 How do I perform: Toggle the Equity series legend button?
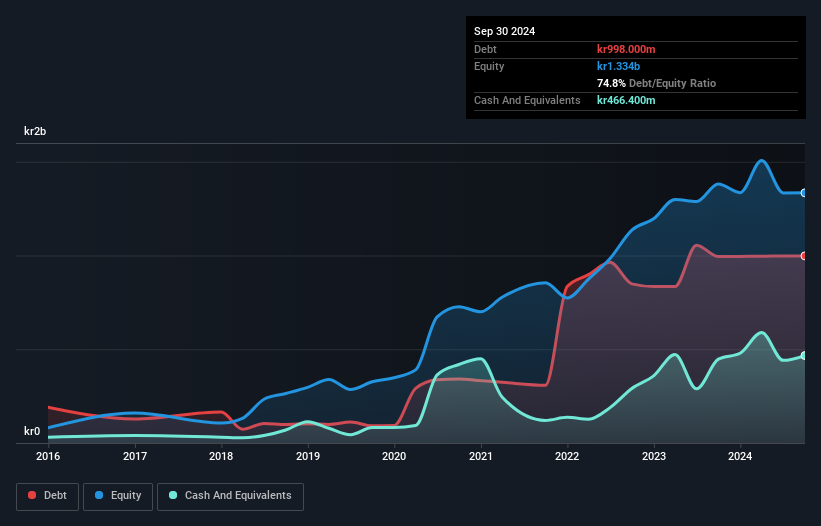click(x=118, y=496)
